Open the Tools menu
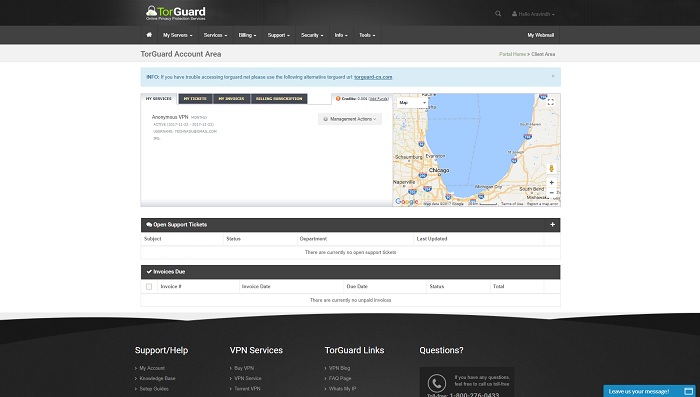700x397 pixels. pos(367,35)
